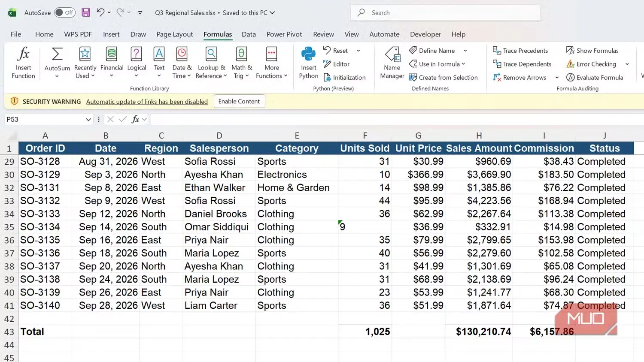Screen dimensions: 644x362
Task: Open Recently Used functions
Action: [x=85, y=63]
